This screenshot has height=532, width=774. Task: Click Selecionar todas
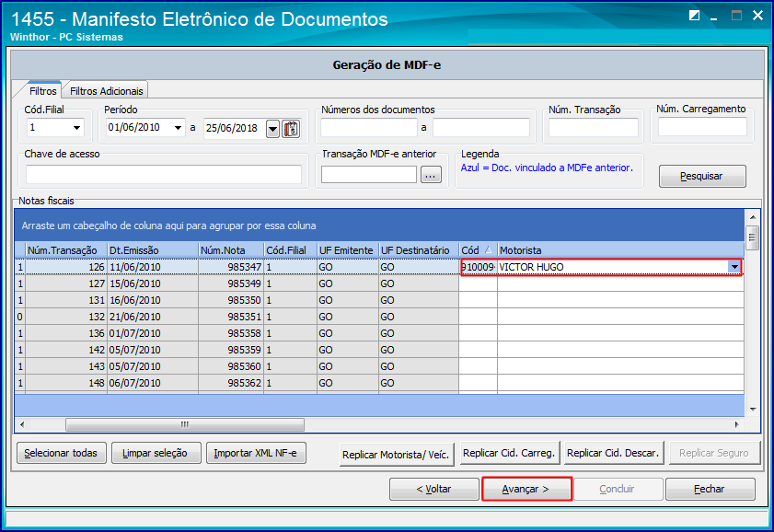62,453
